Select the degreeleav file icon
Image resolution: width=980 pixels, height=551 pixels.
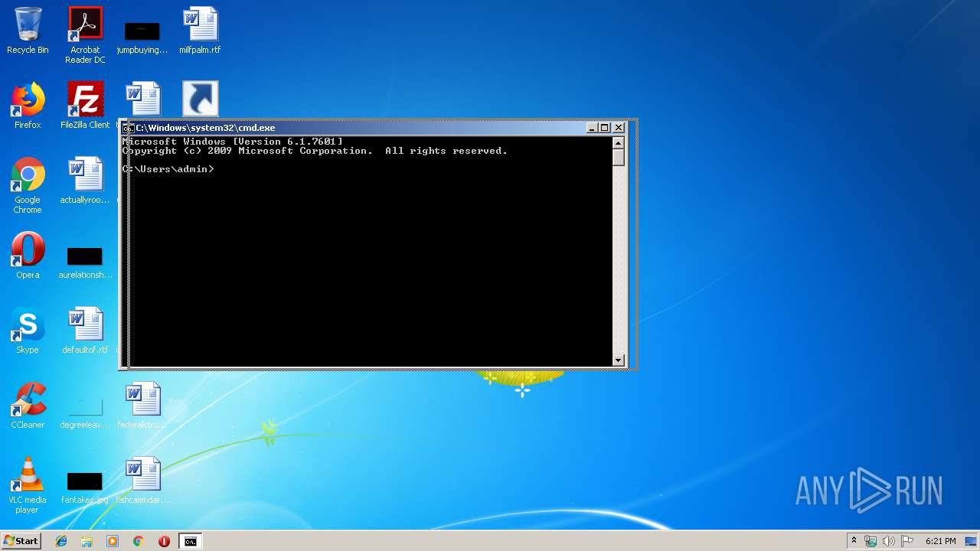tap(85, 412)
